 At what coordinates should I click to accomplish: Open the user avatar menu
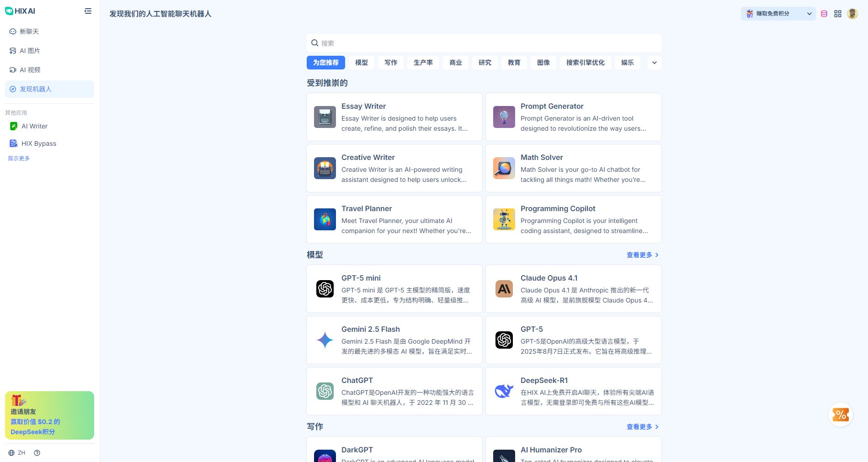click(852, 14)
